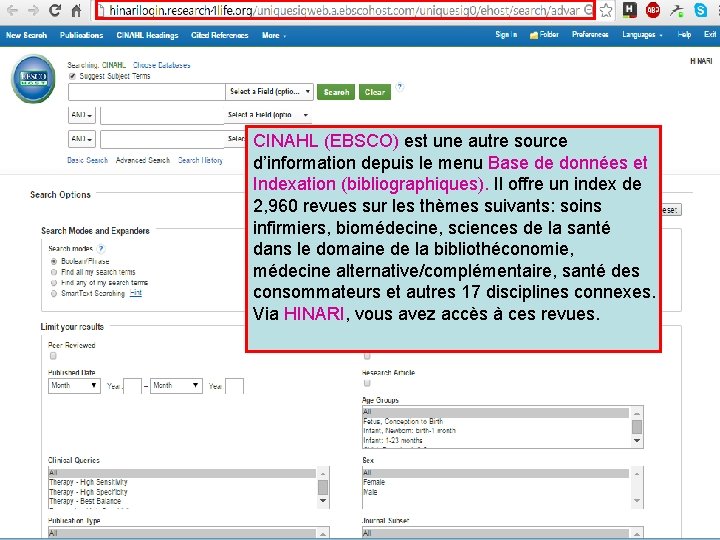
Task: Click the SmartText Hint link
Action: click(x=135, y=292)
